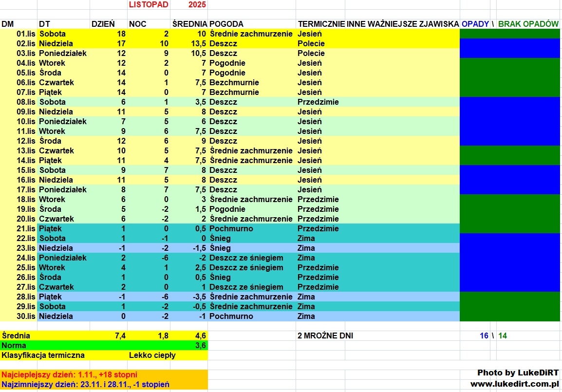Select the 2 MROŹNE DNI cell

(x=325, y=336)
